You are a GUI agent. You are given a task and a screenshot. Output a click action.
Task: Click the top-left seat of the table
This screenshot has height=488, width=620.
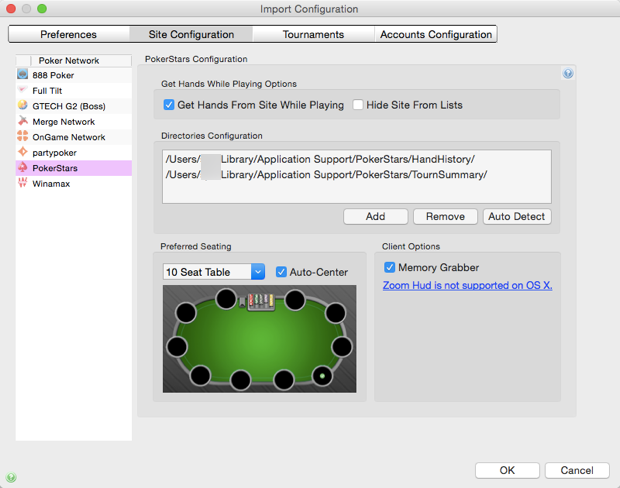(186, 312)
